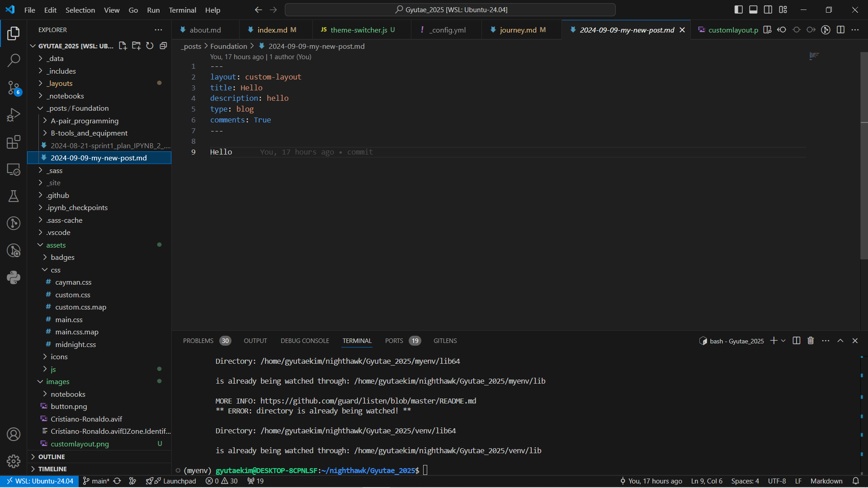Click Foundation in the breadcrumb
Image resolution: width=868 pixels, height=488 pixels.
229,46
